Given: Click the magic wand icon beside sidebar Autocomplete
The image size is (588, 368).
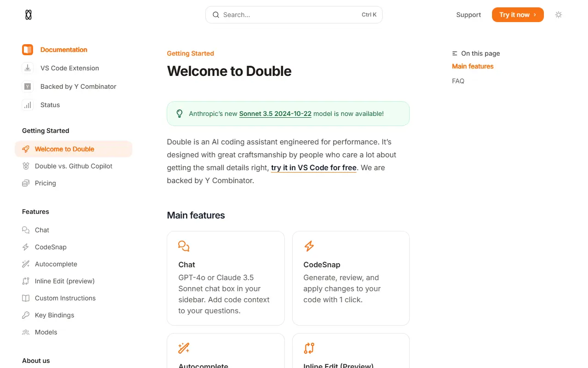Looking at the screenshot, I should pyautogui.click(x=26, y=264).
